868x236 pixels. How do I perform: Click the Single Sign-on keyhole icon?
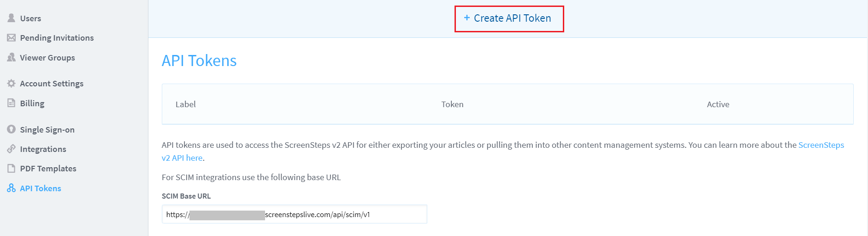click(x=12, y=129)
